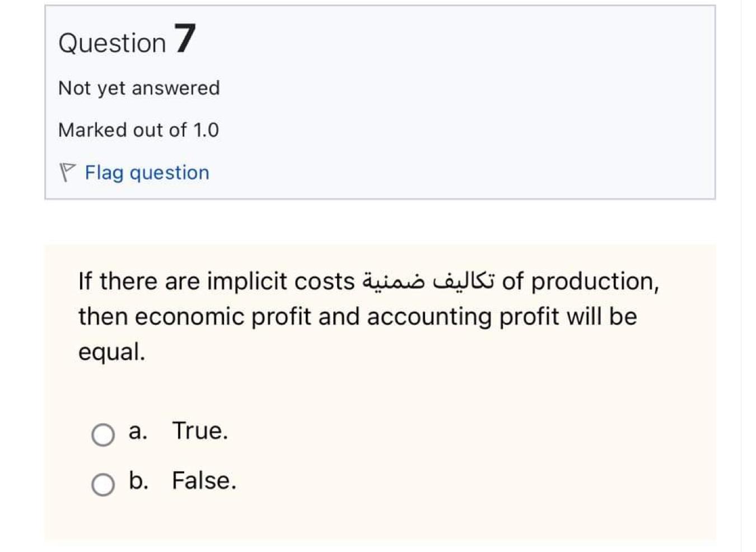The height and width of the screenshot is (552, 756).
Task: Click the words of production, in question
Action: [x=580, y=281]
